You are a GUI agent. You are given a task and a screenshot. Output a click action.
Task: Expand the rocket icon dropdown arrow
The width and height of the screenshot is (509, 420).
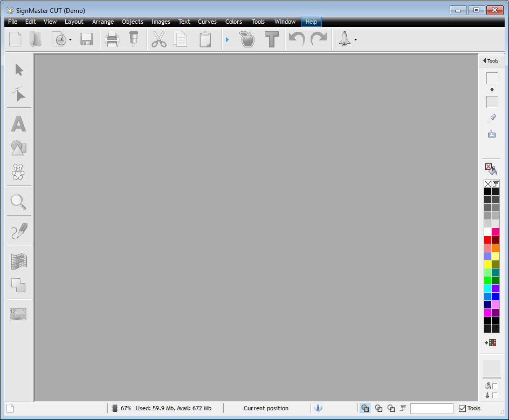click(355, 39)
